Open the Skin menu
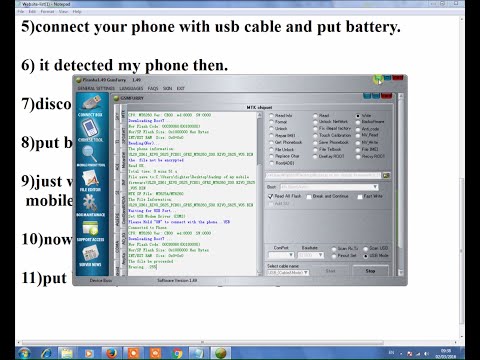This screenshot has width=480, height=360. click(167, 88)
